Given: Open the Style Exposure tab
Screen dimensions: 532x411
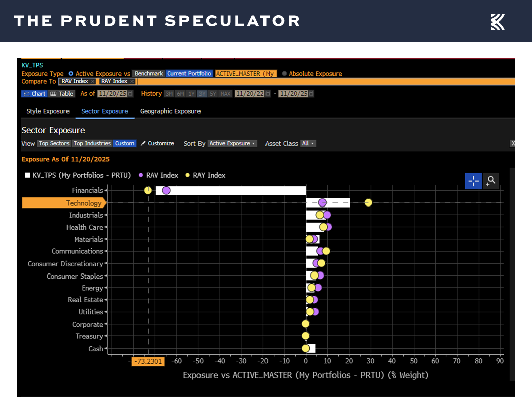Looking at the screenshot, I should (47, 111).
